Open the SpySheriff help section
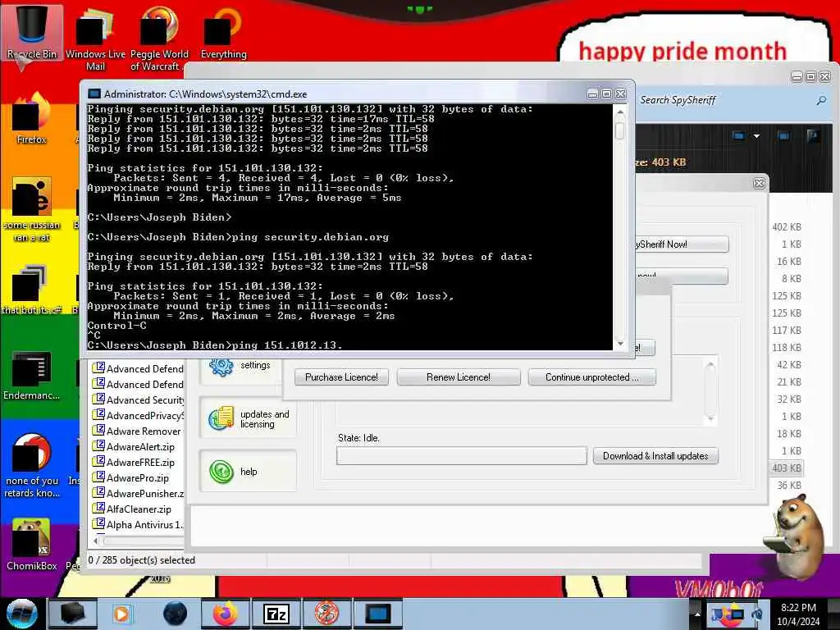This screenshot has width=840, height=630. pyautogui.click(x=248, y=472)
